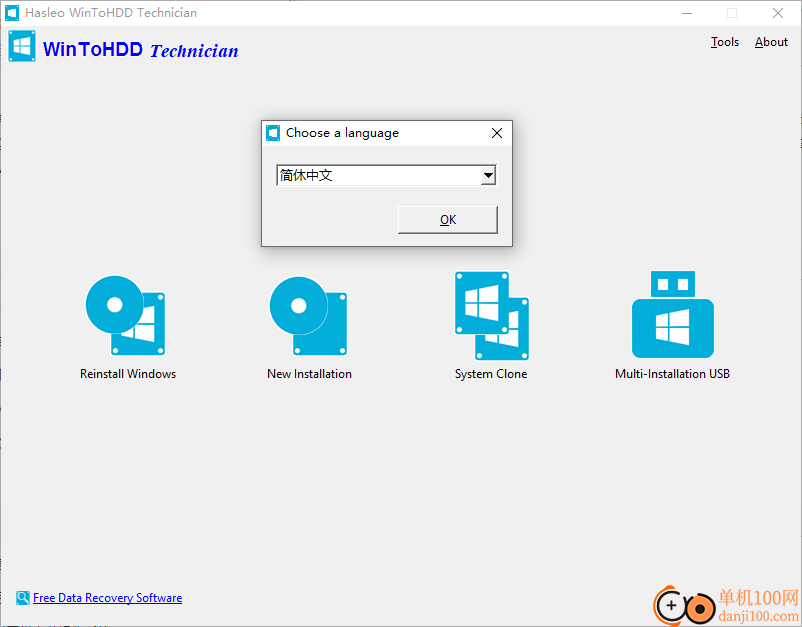Click the magnifier icon beside Free Data Recovery
Image resolution: width=802 pixels, height=627 pixels.
point(23,597)
